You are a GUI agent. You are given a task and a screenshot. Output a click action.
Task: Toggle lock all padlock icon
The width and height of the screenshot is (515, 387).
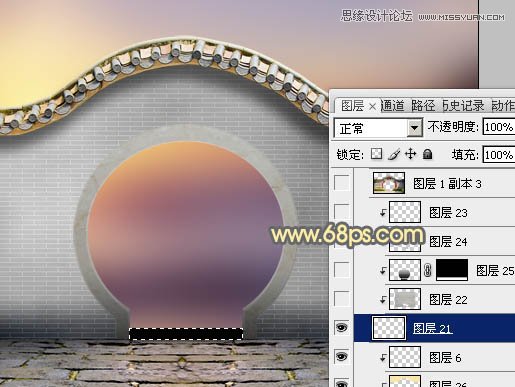[x=427, y=154]
